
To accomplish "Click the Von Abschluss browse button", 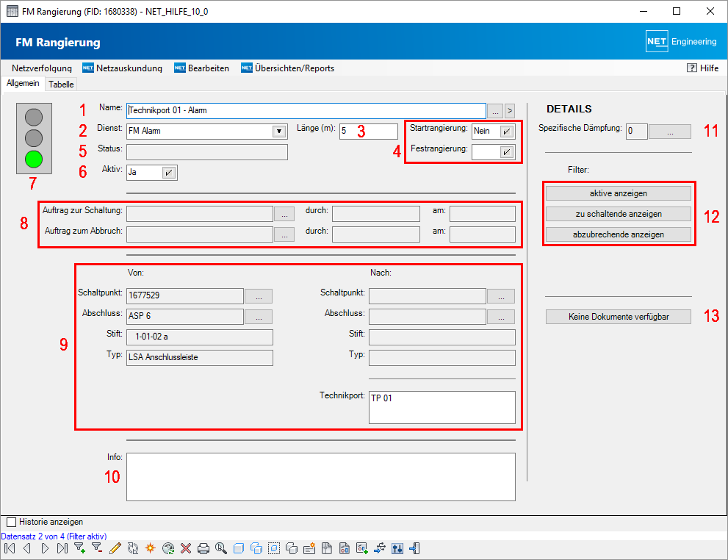I will click(x=259, y=317).
